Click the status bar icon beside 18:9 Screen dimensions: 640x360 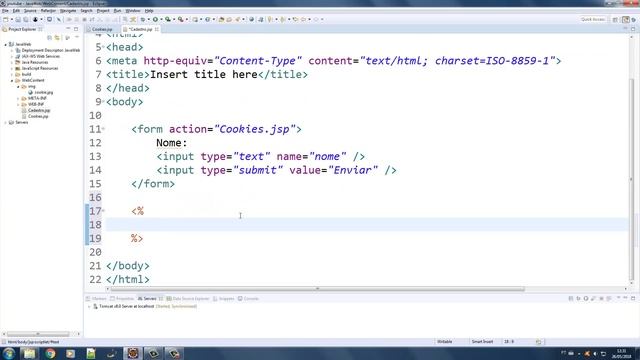[538, 342]
